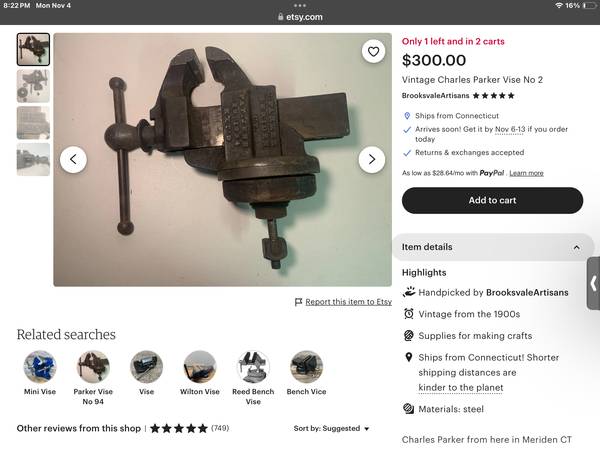This screenshot has height=450, width=600.
Task: Open PayPal Learn more link
Action: click(x=526, y=173)
